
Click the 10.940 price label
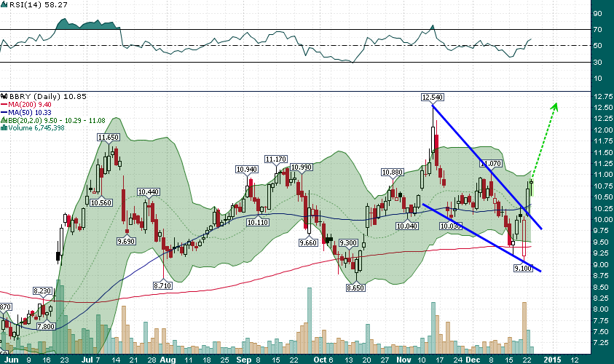[x=247, y=169]
